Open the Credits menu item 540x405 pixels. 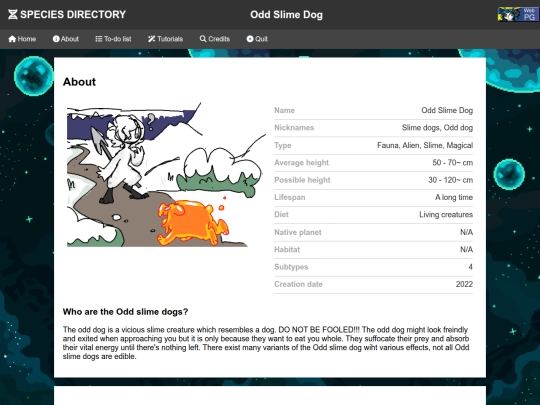(x=215, y=39)
